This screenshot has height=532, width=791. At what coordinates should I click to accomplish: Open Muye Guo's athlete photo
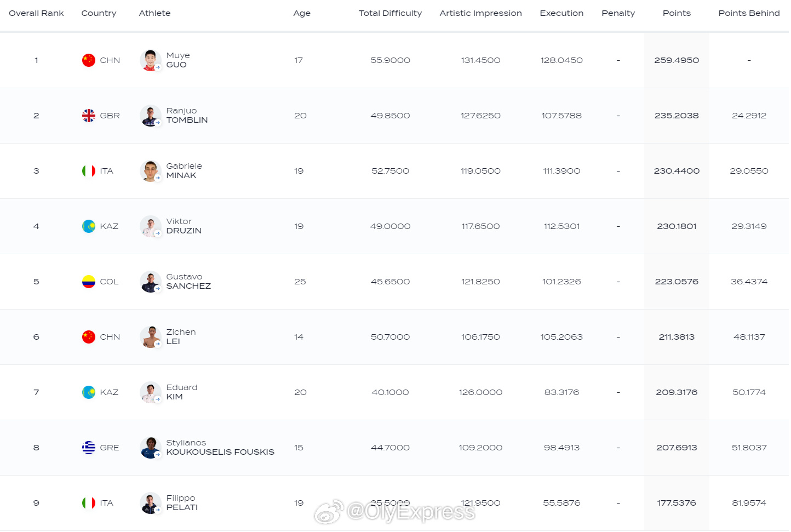click(x=150, y=60)
